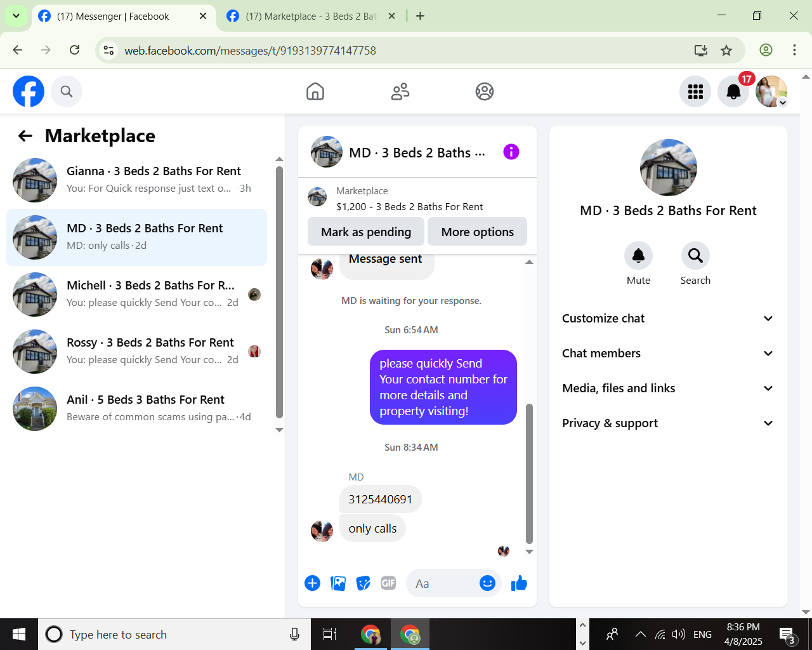
Task: Open Gianna 3 Beds 2 Baths conversation
Action: [136, 180]
